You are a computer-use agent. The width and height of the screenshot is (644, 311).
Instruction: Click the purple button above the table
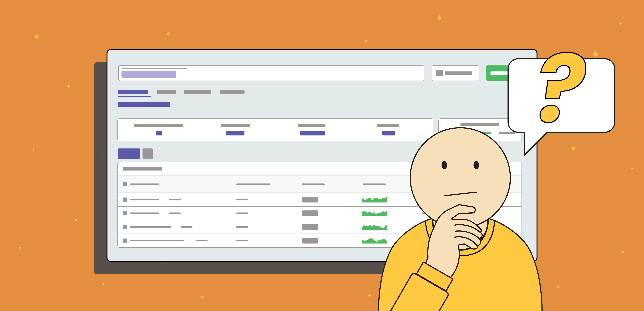click(129, 154)
